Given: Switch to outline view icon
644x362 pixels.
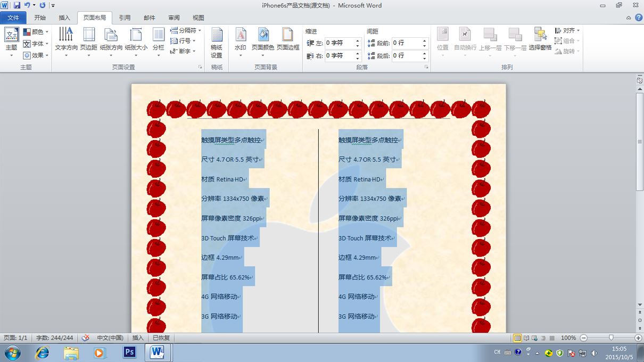Looking at the screenshot, I should (543, 338).
